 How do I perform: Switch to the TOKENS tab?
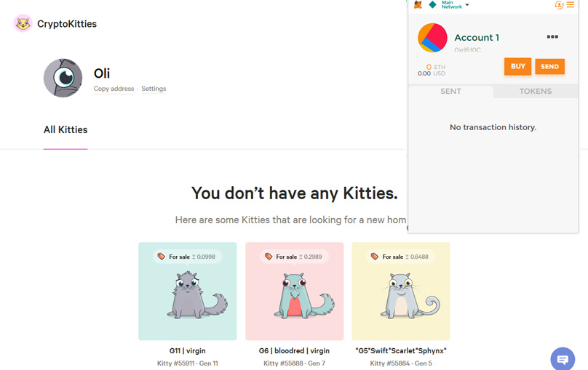click(x=536, y=92)
